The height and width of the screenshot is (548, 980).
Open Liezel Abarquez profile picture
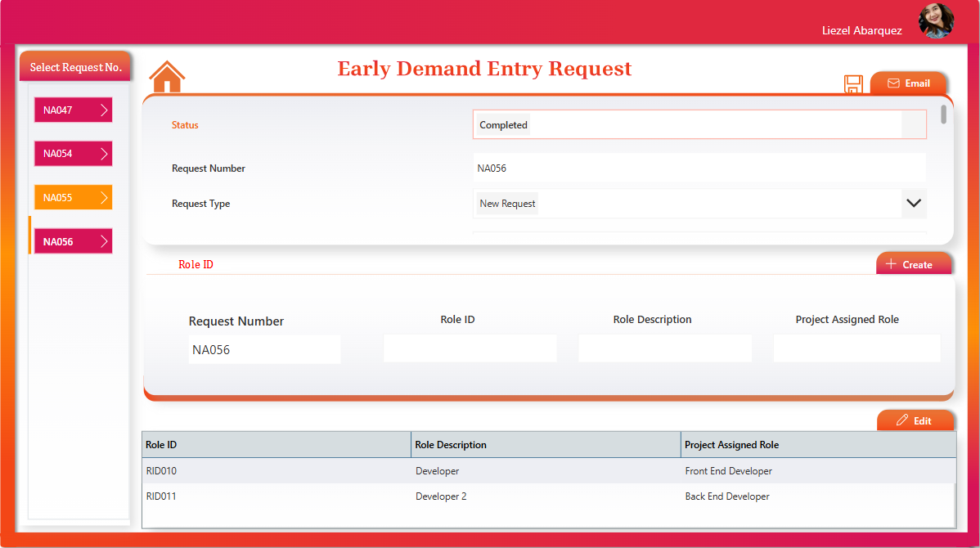pyautogui.click(x=936, y=21)
